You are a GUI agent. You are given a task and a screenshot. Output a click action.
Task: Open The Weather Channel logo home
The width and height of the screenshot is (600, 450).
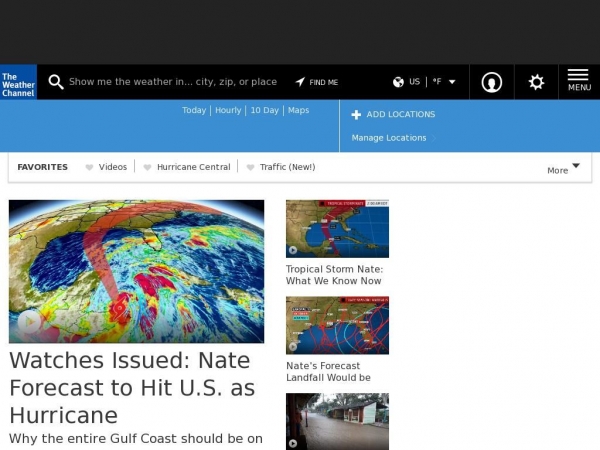(18, 82)
